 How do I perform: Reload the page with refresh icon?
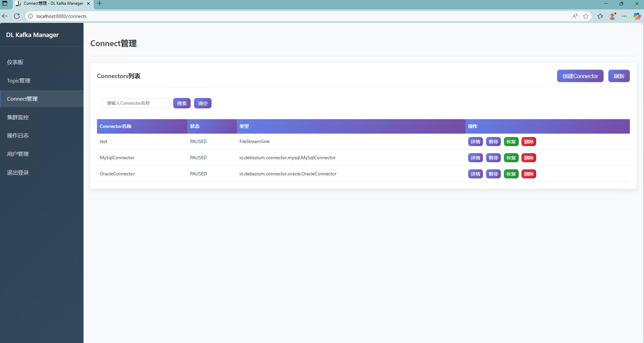17,16
